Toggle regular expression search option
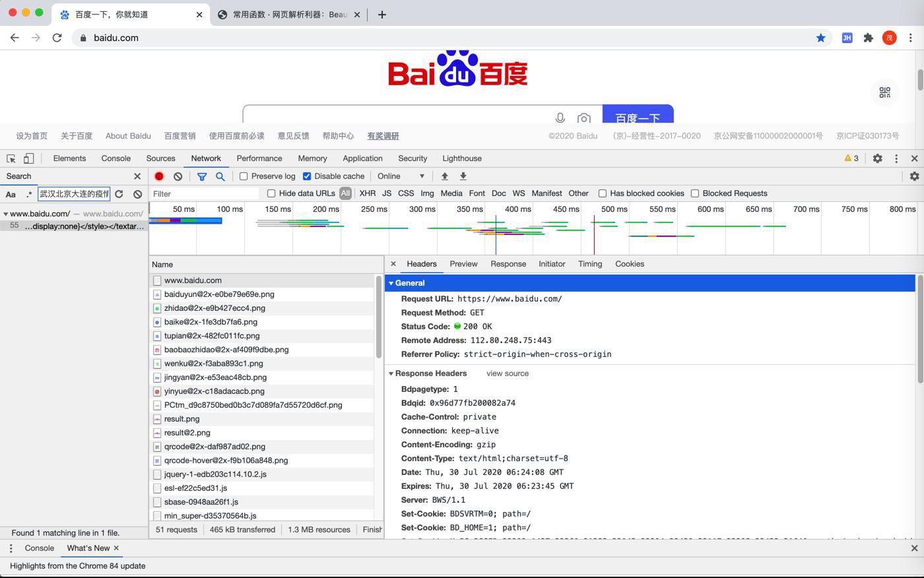 28,194
